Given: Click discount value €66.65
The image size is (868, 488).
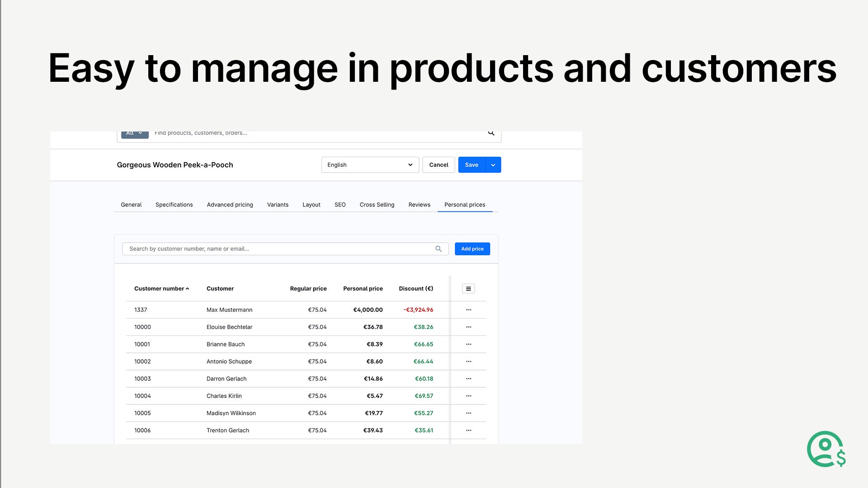Looking at the screenshot, I should [x=424, y=344].
